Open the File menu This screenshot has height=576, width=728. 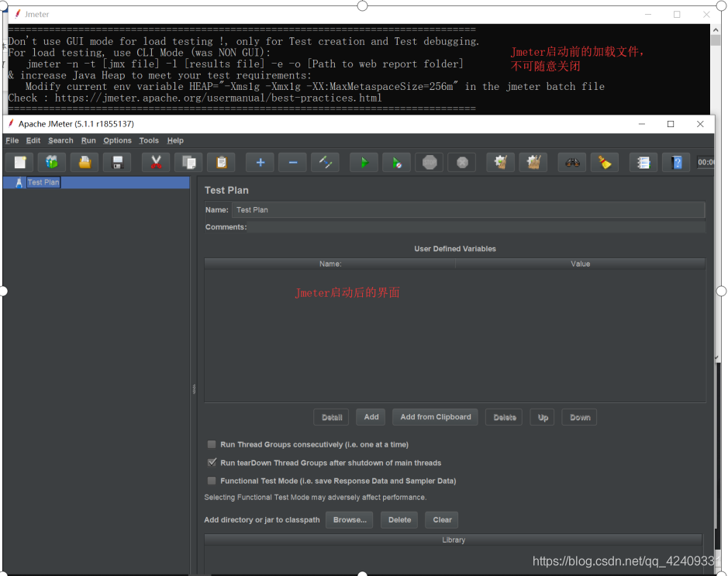pos(12,140)
